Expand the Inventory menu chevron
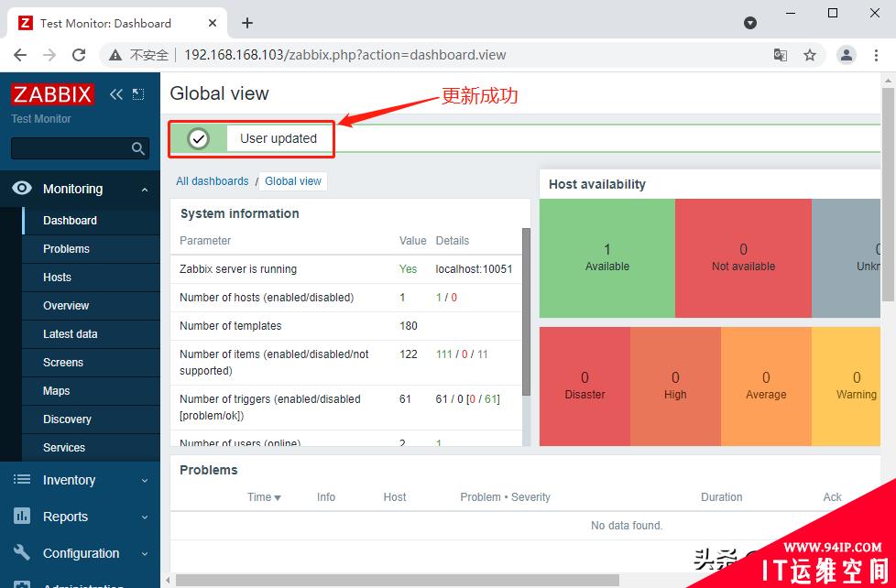 [145, 481]
